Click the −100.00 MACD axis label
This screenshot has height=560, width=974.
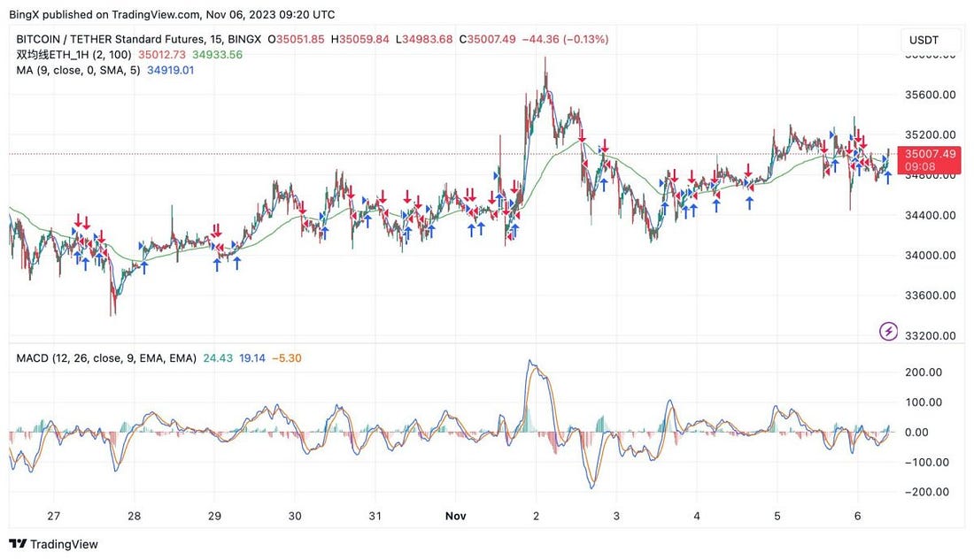tap(927, 462)
